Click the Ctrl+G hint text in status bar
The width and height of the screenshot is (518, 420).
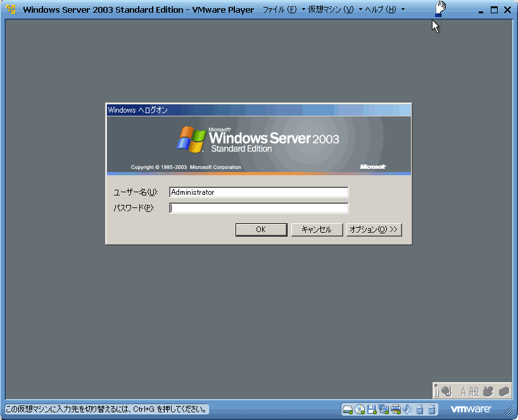click(x=107, y=409)
